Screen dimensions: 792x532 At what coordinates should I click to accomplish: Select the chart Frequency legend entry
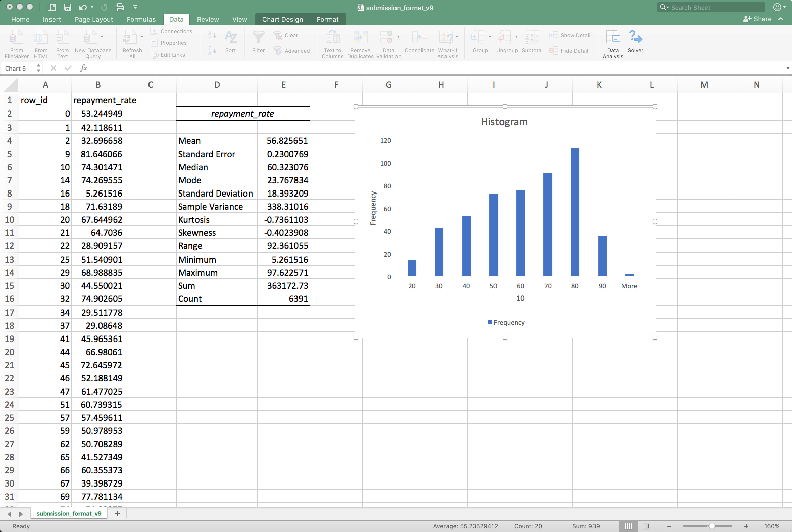[507, 322]
